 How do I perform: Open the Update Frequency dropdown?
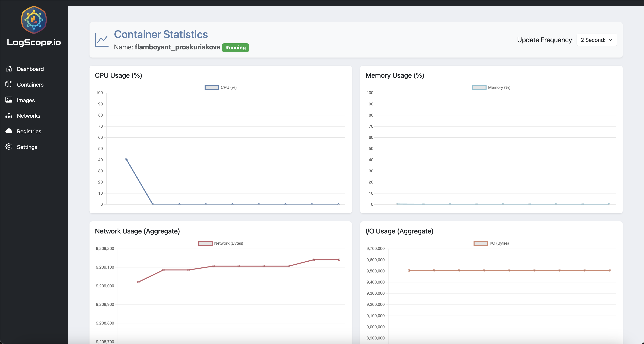pyautogui.click(x=597, y=40)
